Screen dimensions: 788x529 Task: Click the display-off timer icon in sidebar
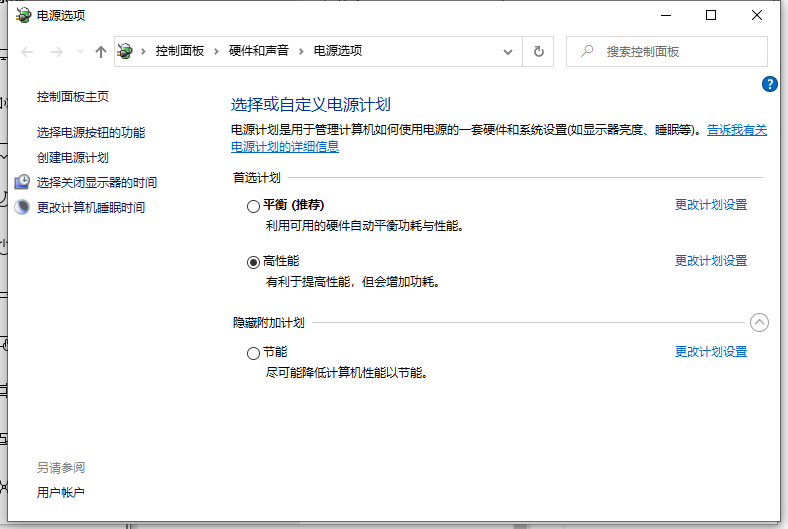pyautogui.click(x=22, y=182)
